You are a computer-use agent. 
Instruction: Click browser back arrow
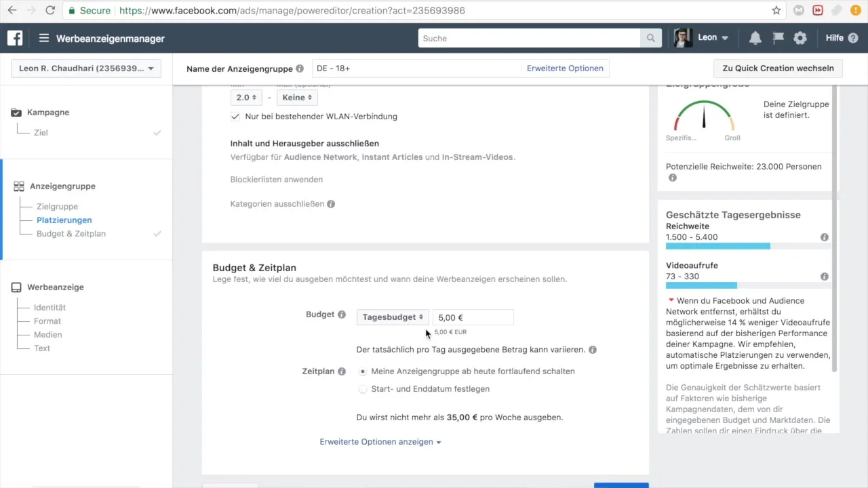pyautogui.click(x=12, y=11)
